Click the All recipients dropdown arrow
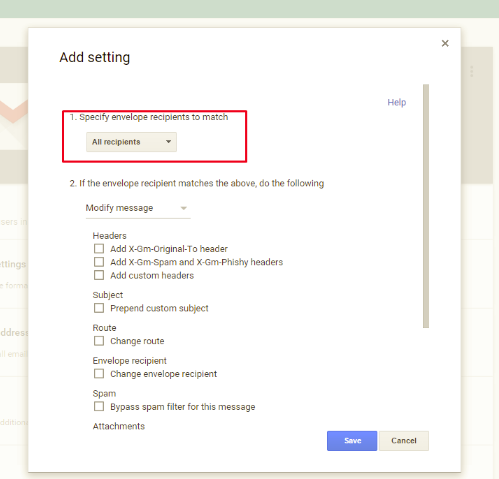499x479 pixels. [x=169, y=142]
